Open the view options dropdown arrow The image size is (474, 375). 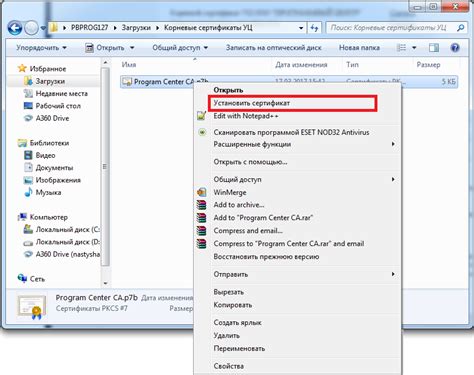[414, 48]
